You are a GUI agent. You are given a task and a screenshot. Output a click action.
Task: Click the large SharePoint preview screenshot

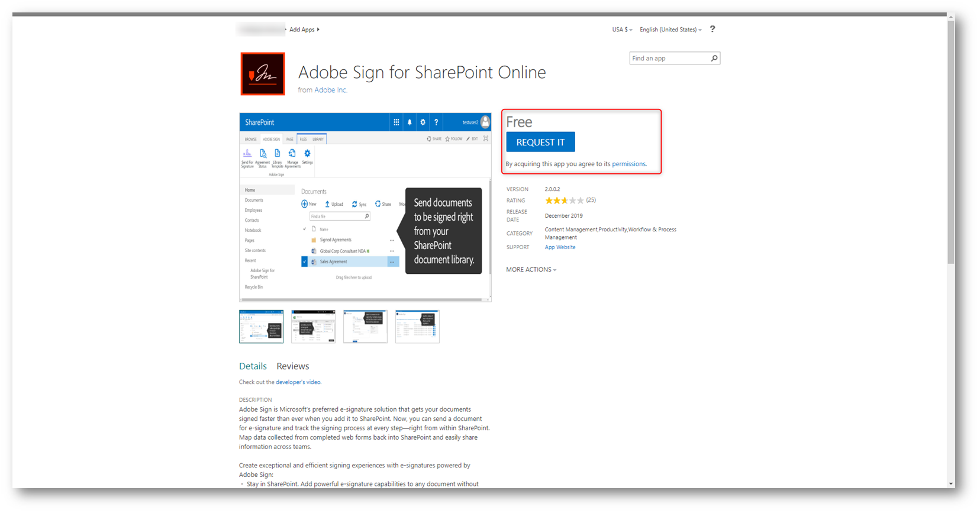365,207
